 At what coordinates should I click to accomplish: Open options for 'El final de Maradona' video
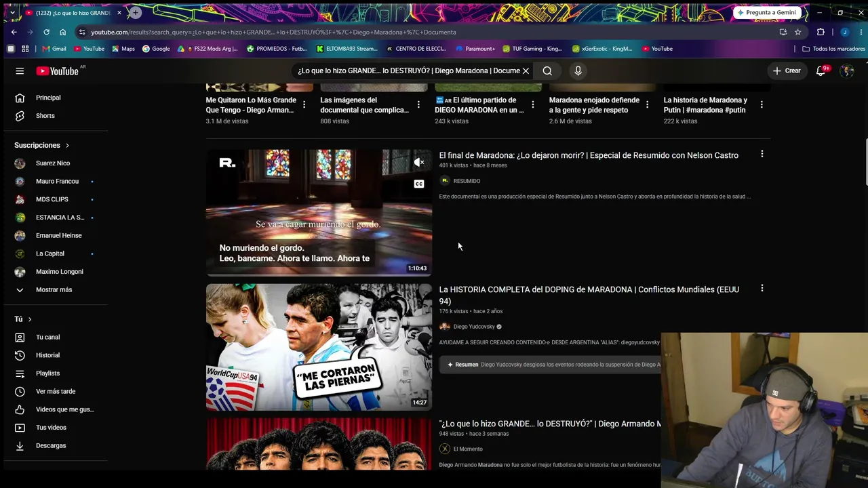tap(762, 155)
